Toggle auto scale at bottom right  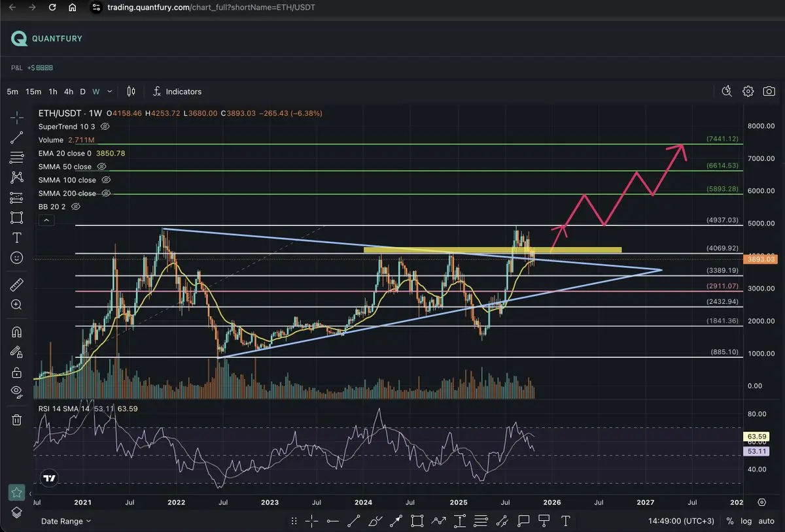766,521
